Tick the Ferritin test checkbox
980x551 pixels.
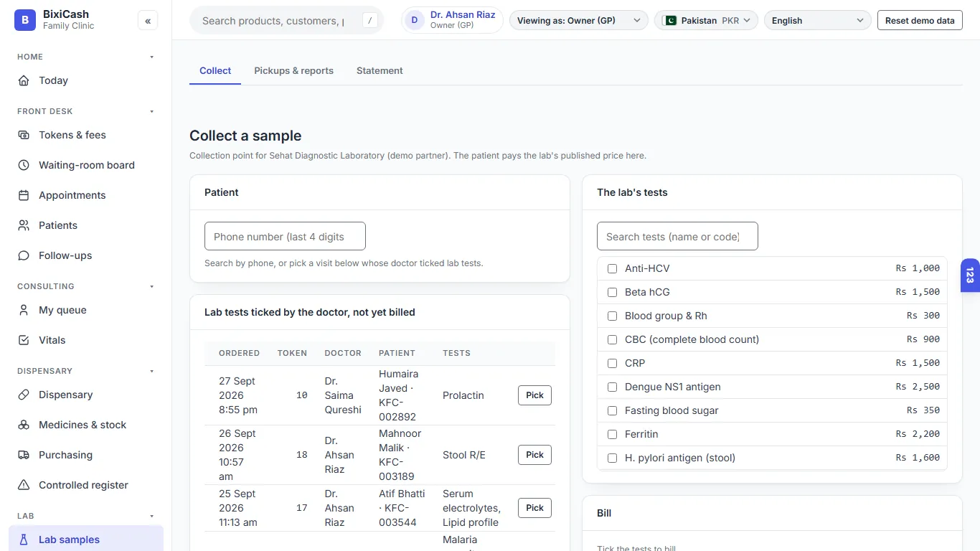point(612,434)
